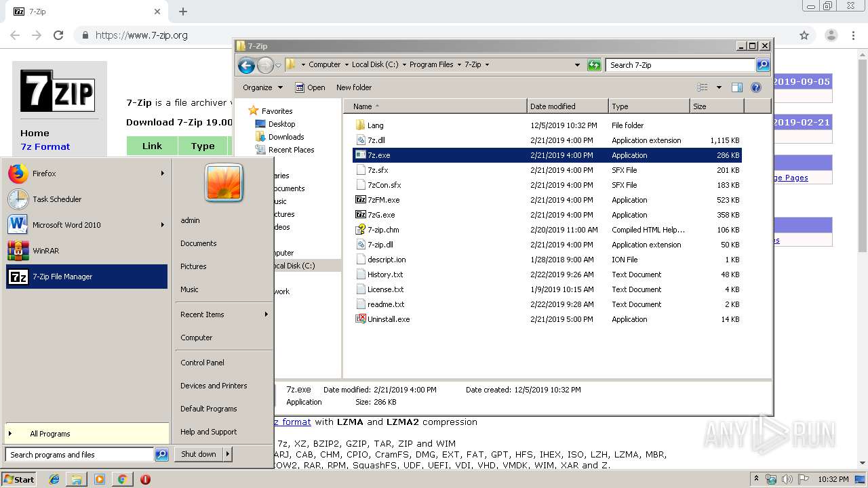The width and height of the screenshot is (868, 488).
Task: Reload the 7-zip.org page
Action: (x=58, y=35)
